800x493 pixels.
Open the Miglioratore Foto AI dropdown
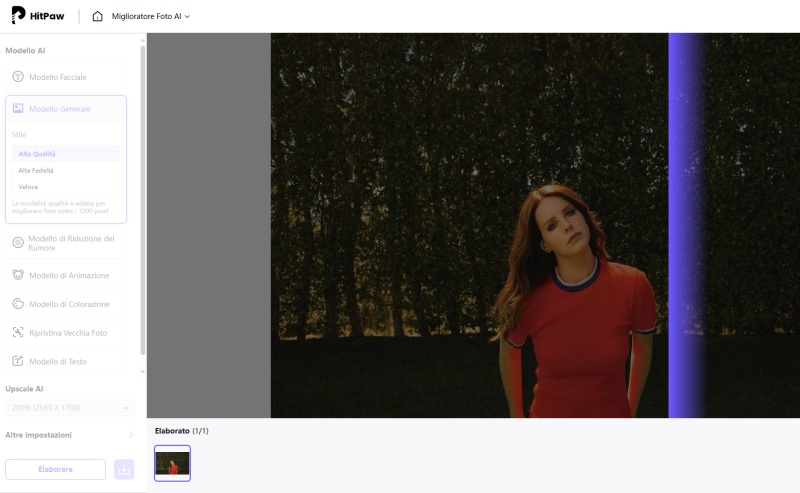click(x=150, y=16)
